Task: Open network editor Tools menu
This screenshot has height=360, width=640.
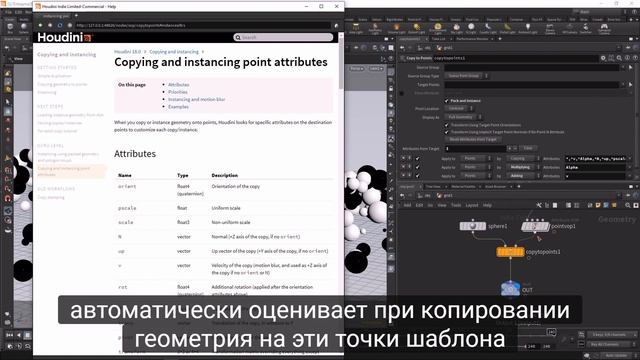Action: [456, 205]
